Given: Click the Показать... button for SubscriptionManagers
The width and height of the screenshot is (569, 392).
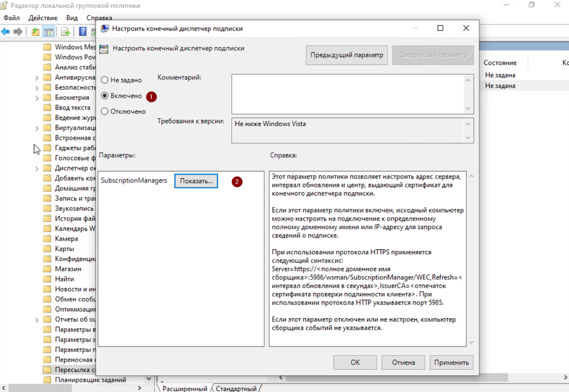Looking at the screenshot, I should 196,181.
